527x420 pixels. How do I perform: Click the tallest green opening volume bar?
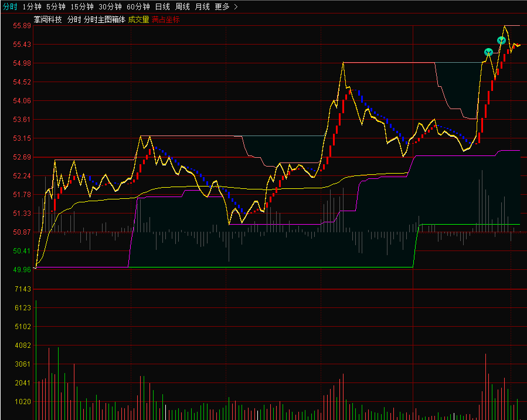click(36, 360)
